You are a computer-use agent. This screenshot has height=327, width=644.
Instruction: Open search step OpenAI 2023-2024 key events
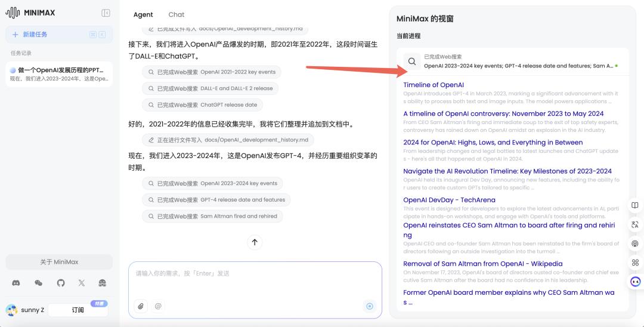tap(213, 183)
